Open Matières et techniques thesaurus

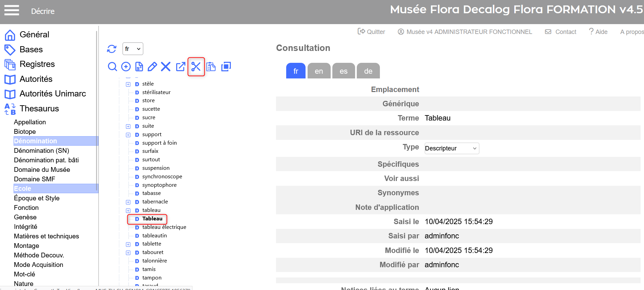(47, 236)
